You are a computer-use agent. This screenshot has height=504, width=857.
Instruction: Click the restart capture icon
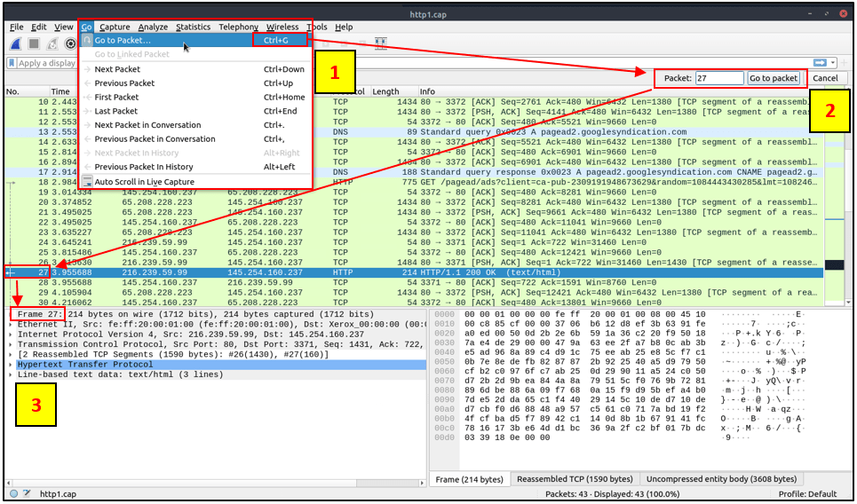52,44
